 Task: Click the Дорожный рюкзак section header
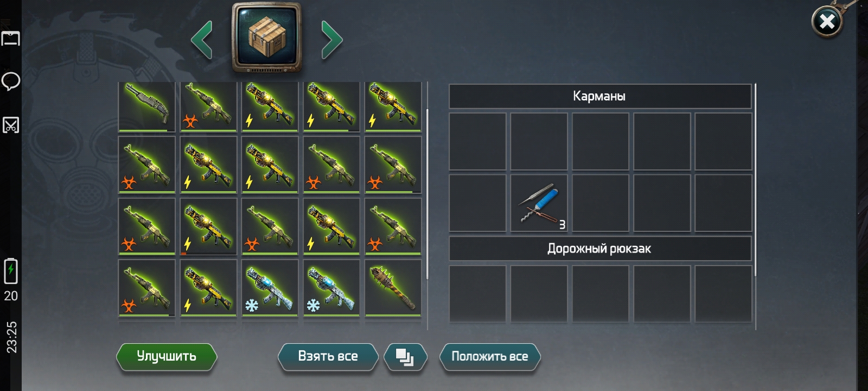pos(599,249)
